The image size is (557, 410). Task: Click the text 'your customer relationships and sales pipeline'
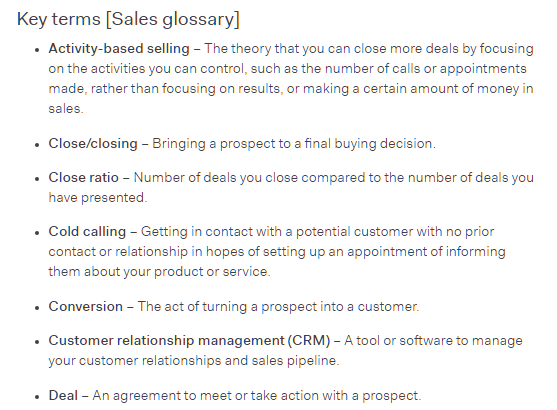pos(194,361)
